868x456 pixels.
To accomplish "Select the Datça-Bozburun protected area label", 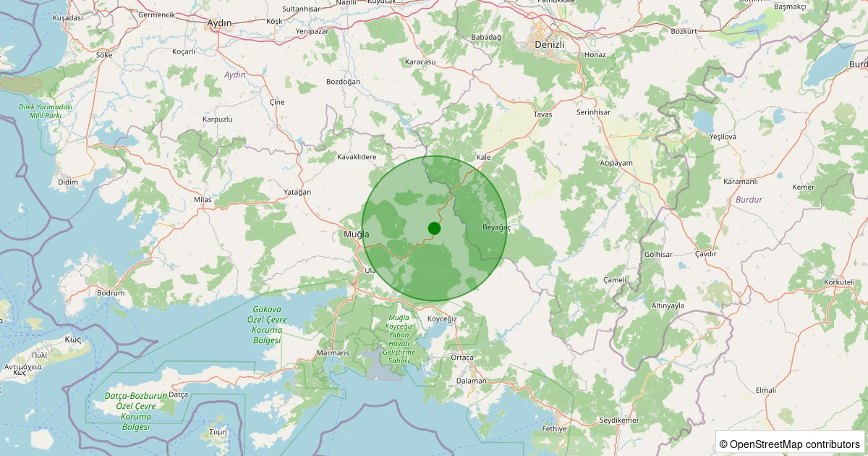I will point(136,411).
